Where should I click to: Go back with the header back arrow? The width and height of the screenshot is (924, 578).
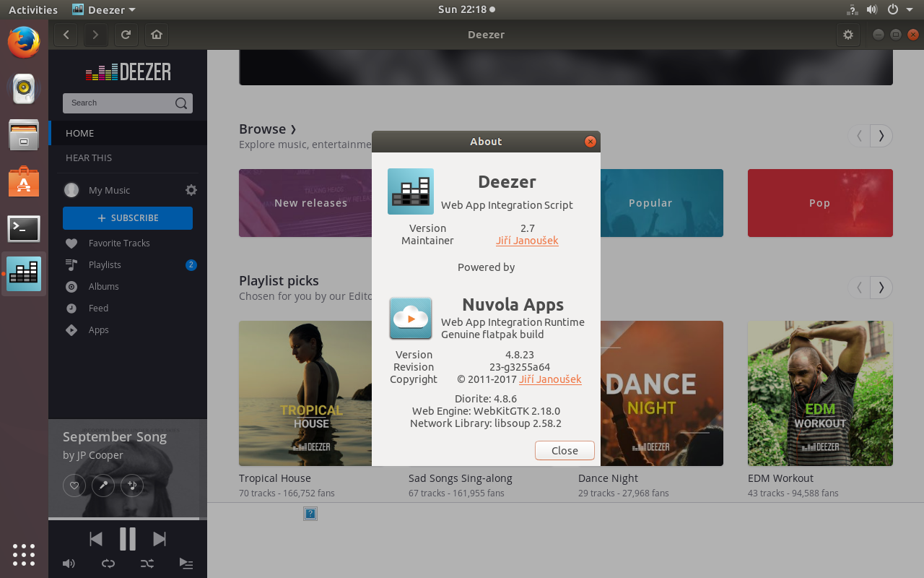click(66, 35)
